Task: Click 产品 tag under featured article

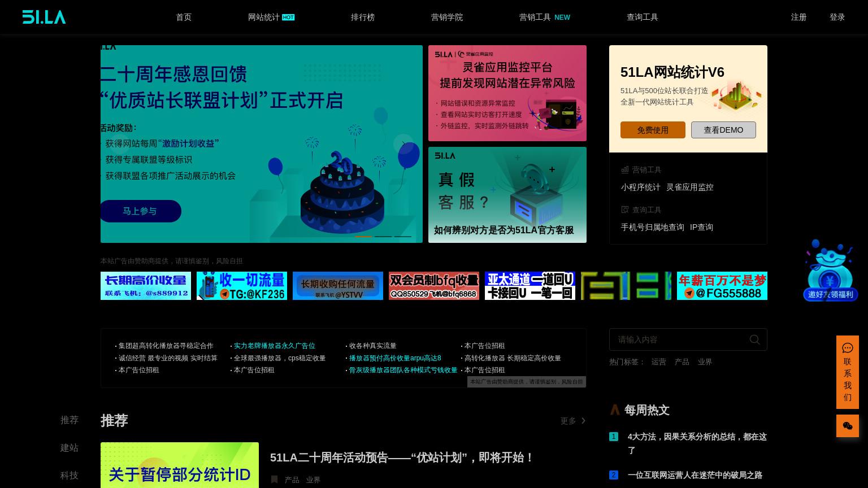Action: [292, 480]
